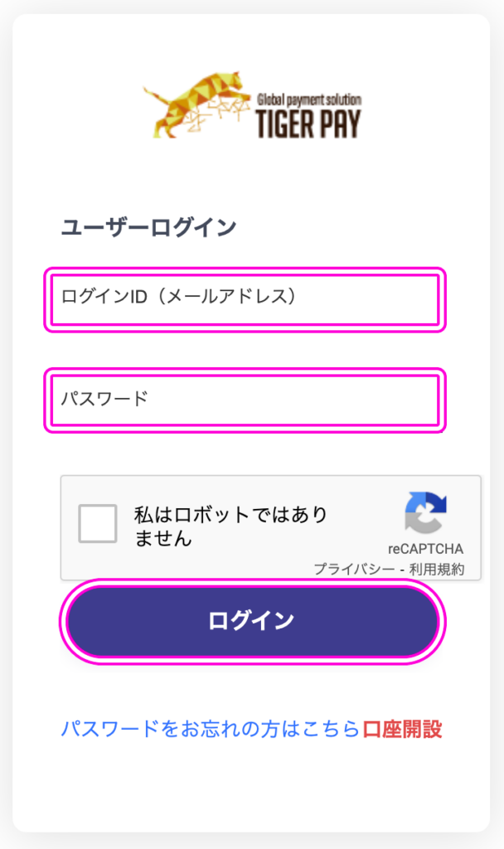Focus the パスワード input field
This screenshot has width=504, height=849.
245,400
